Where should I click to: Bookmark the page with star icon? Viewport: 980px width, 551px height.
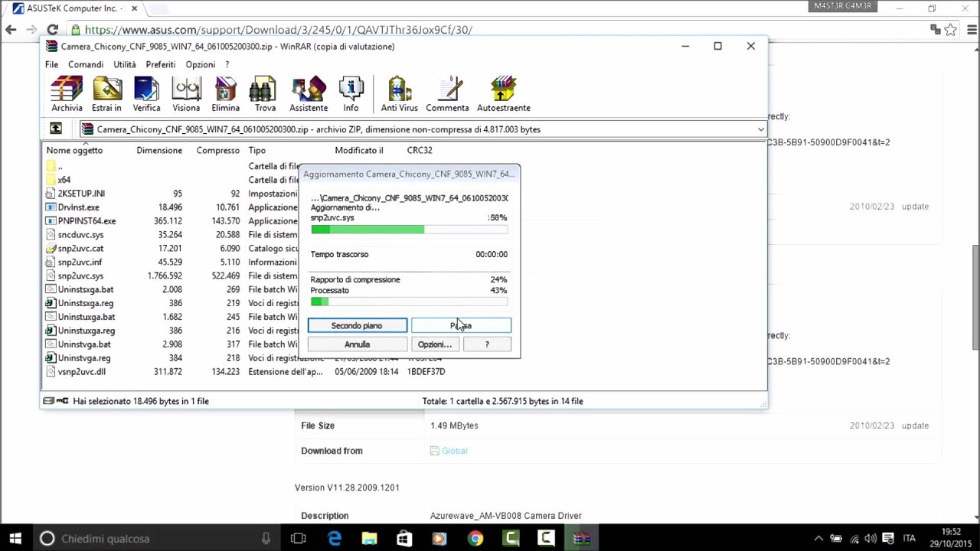(x=950, y=30)
